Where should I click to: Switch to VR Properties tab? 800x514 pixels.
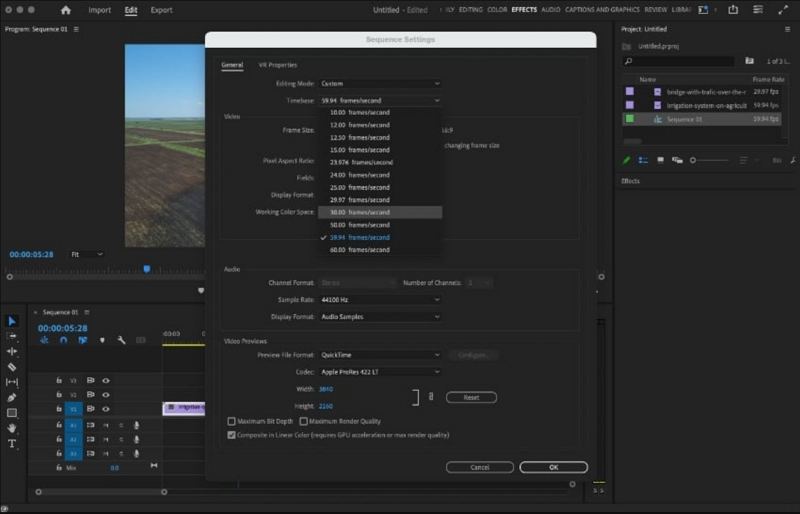click(278, 65)
